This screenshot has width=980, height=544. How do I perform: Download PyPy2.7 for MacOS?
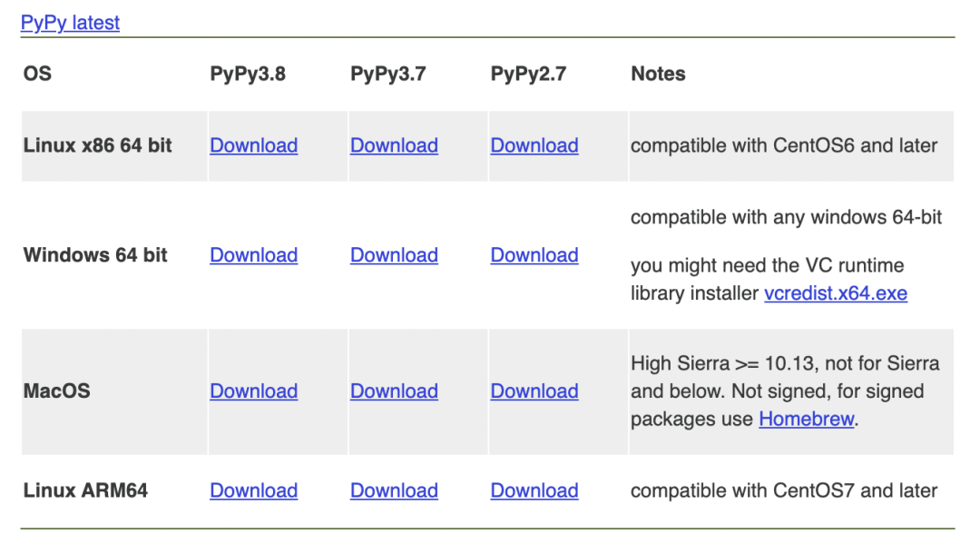534,391
